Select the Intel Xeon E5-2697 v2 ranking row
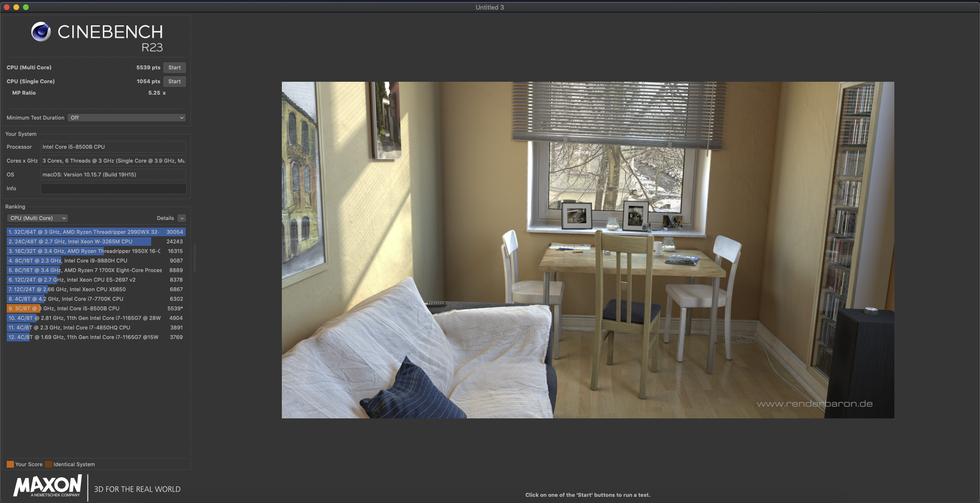The height and width of the screenshot is (503, 980). click(96, 280)
